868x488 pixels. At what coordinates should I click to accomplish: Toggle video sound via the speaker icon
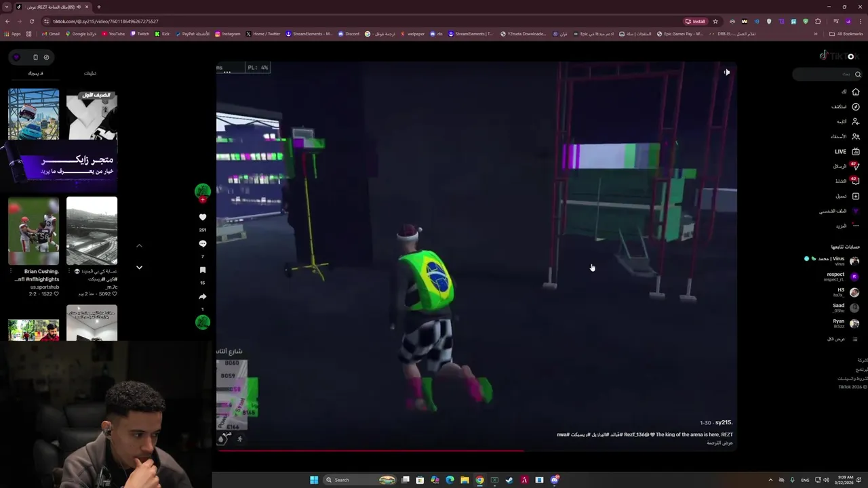coord(726,73)
